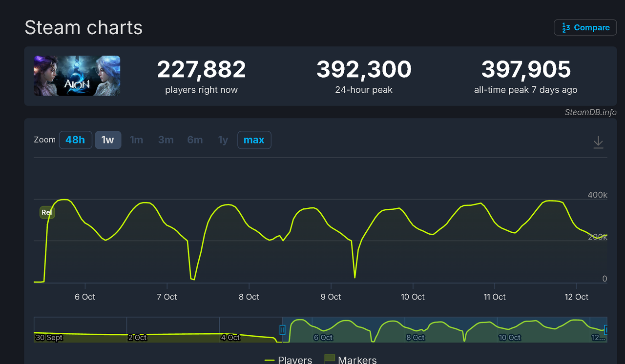Click the 11 Oct x-axis label
This screenshot has height=364, width=625.
click(x=495, y=297)
